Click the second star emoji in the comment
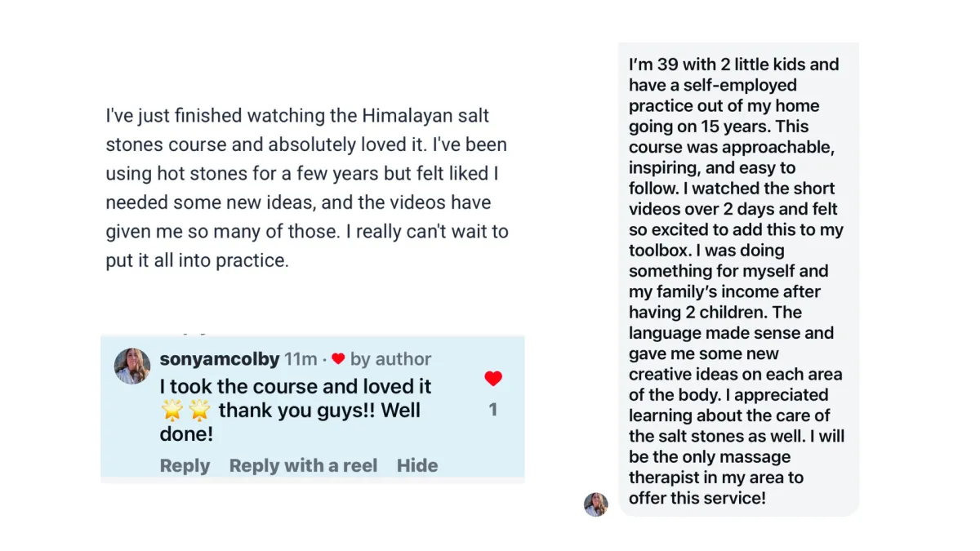Screen dimensions: 980x551 click(x=198, y=410)
